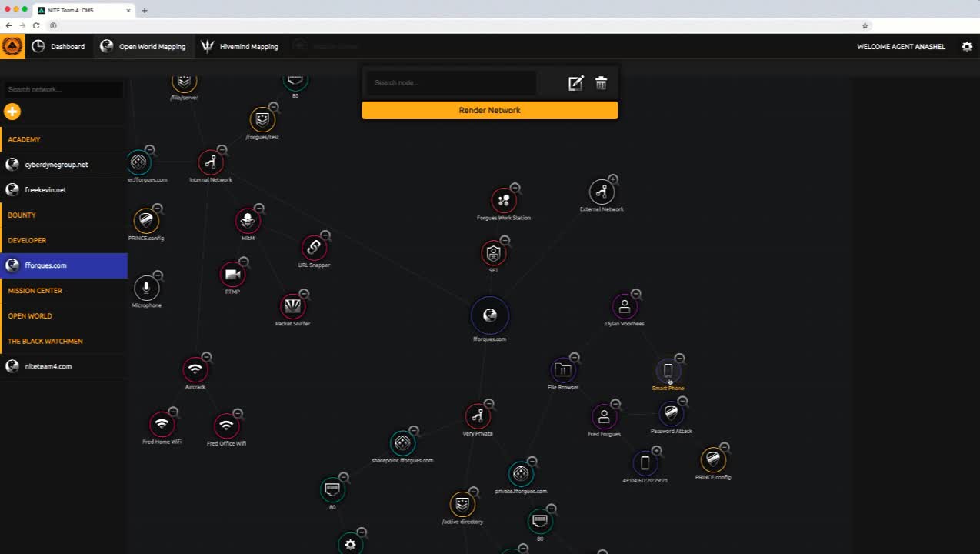Select the Password Attack node icon
The width and height of the screenshot is (980, 554).
671,414
